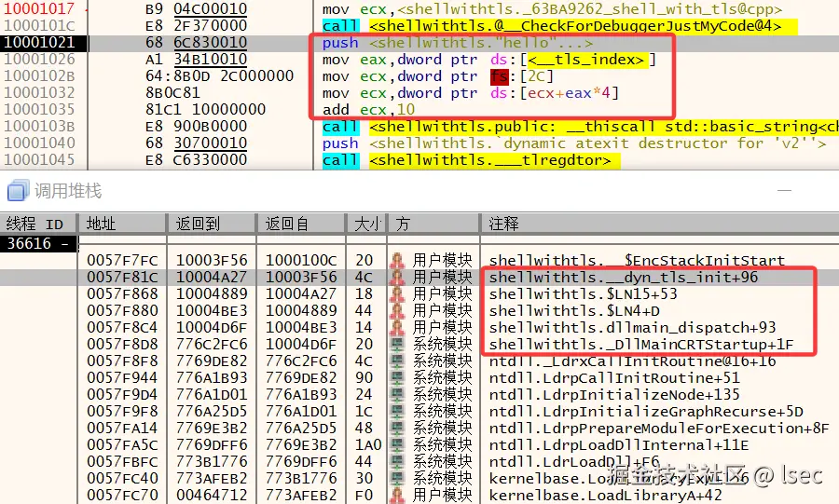Click opcode bytes E8 2F370000
The width and height of the screenshot is (839, 504).
pos(196,25)
